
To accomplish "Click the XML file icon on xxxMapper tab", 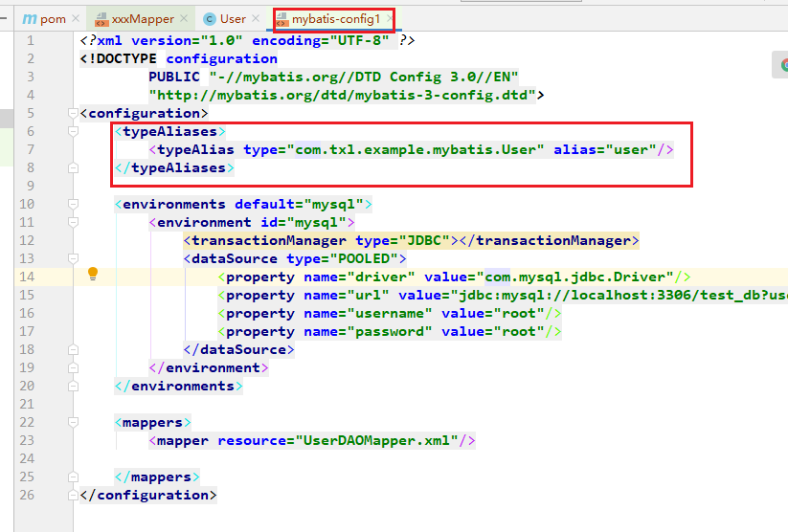I will coord(102,19).
